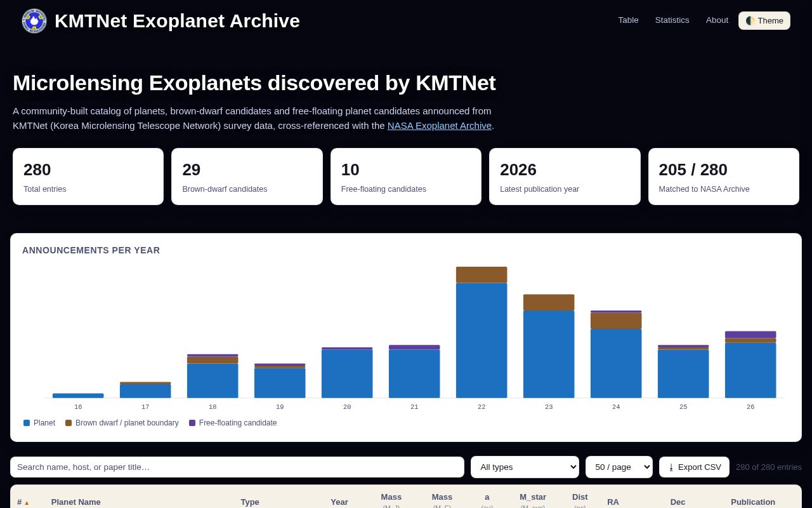Click the x-axis label 16

[x=78, y=407]
